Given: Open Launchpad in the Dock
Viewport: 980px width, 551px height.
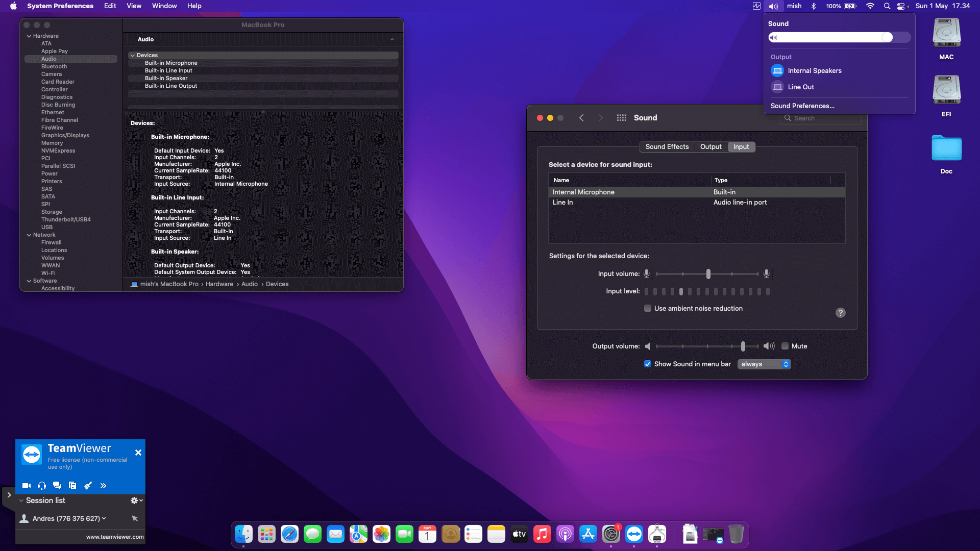Looking at the screenshot, I should coord(266,534).
